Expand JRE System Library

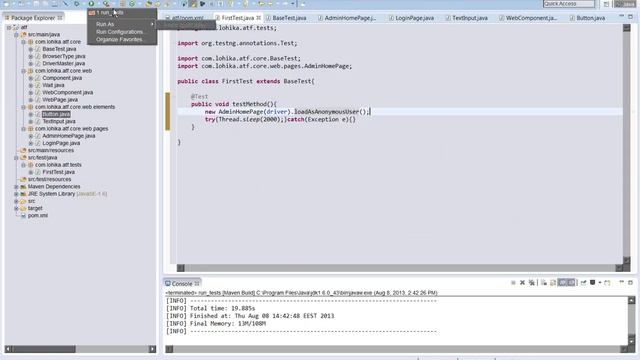(16, 194)
